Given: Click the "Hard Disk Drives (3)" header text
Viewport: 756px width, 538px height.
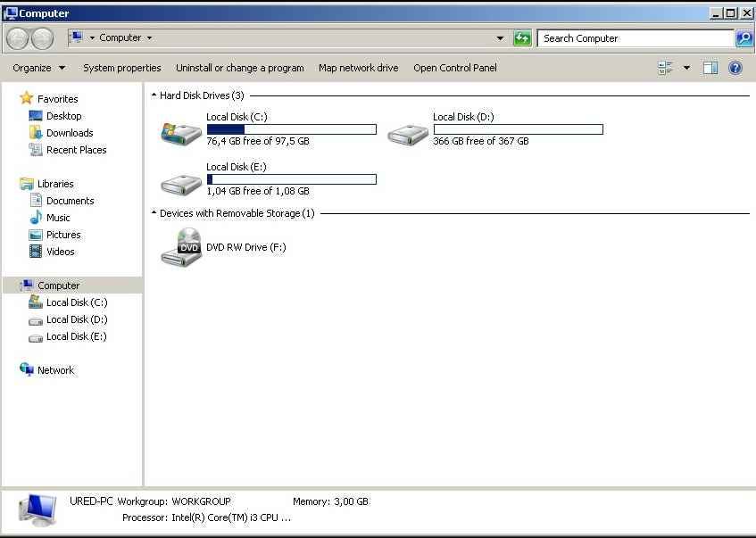Looking at the screenshot, I should (x=202, y=95).
